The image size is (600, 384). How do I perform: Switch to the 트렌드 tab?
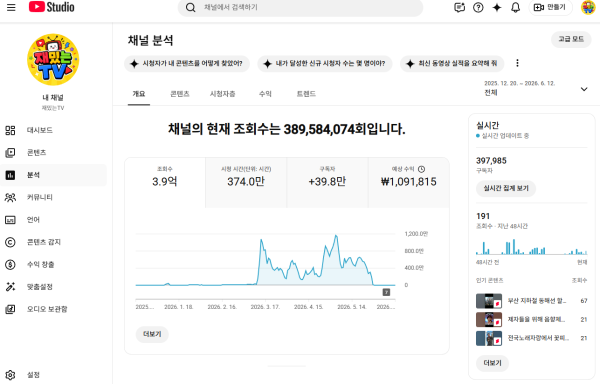(x=307, y=94)
